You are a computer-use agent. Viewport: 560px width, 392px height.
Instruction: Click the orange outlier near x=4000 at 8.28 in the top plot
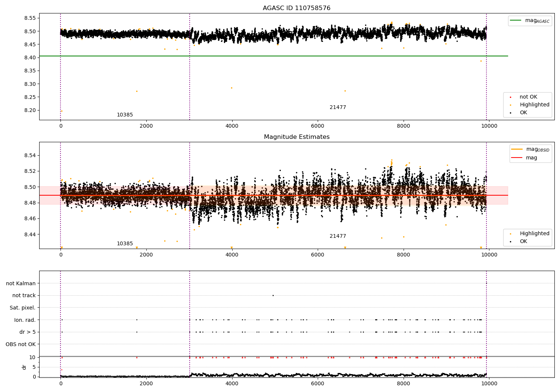coord(231,88)
